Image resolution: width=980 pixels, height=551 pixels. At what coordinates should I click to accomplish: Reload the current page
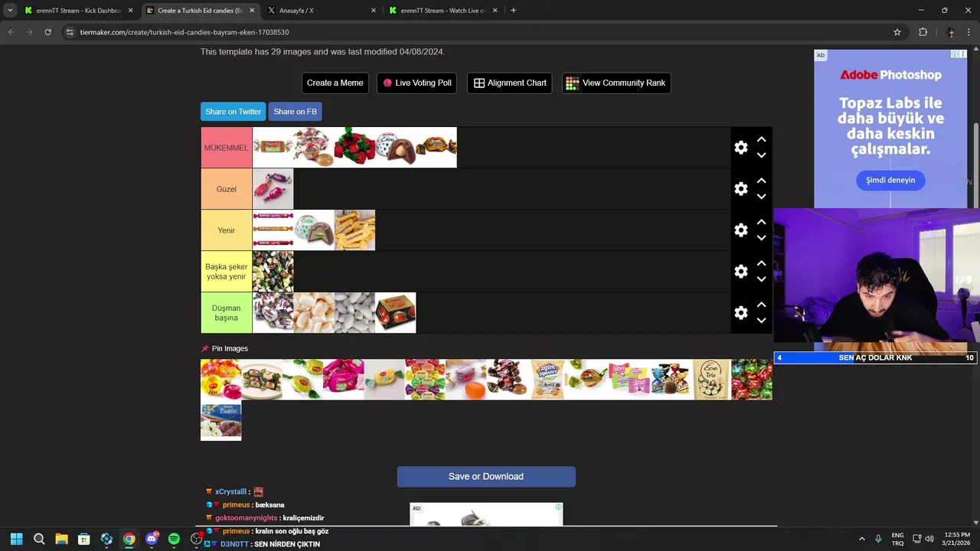(x=47, y=32)
